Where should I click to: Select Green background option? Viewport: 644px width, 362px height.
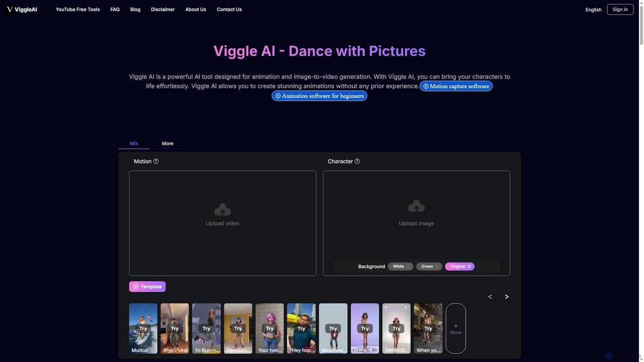(x=429, y=266)
